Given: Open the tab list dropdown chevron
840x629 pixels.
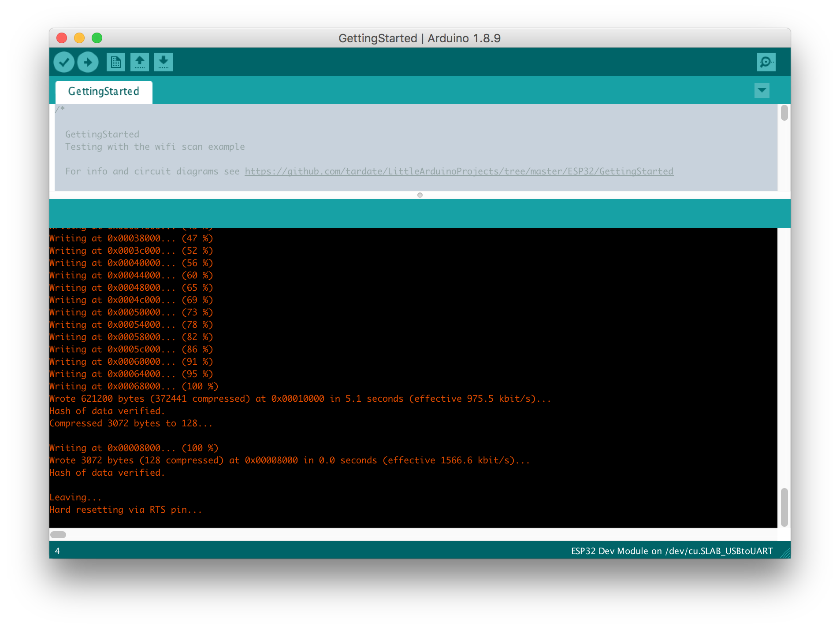Looking at the screenshot, I should coord(761,90).
